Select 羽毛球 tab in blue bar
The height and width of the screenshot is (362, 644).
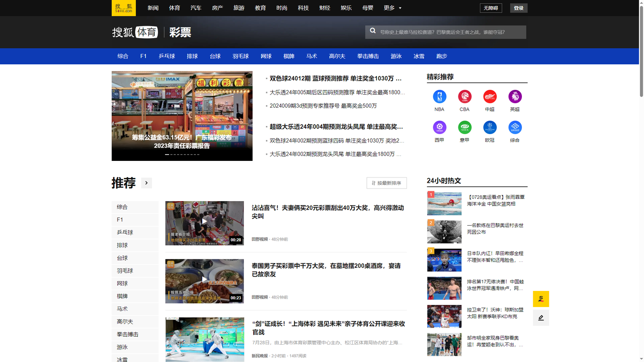click(x=241, y=56)
